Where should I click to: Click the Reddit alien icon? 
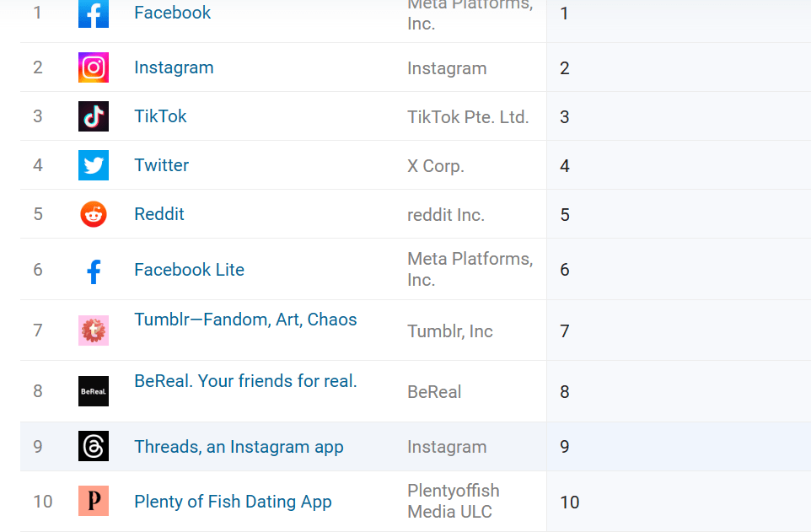pos(94,214)
